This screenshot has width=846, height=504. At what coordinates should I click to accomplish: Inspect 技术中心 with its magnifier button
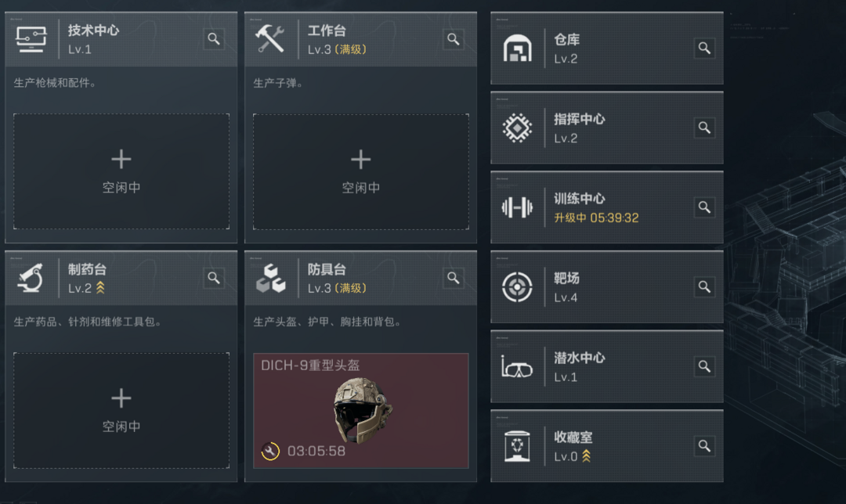[x=214, y=39]
